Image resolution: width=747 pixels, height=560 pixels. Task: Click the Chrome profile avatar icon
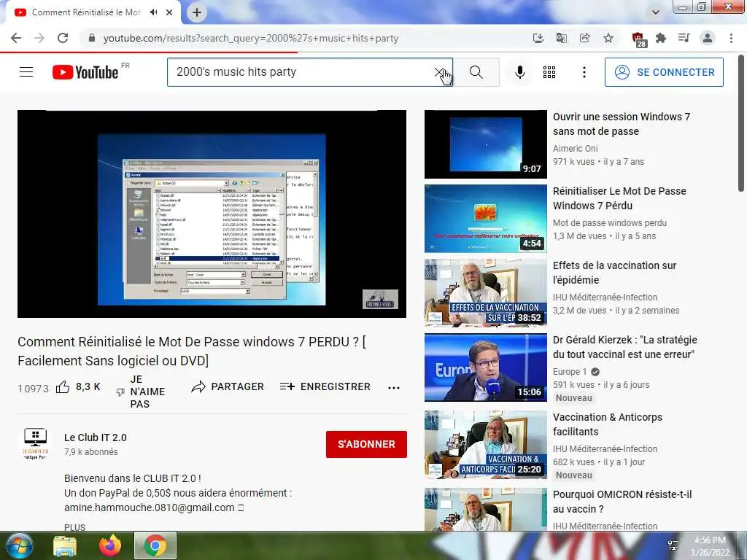click(x=708, y=38)
